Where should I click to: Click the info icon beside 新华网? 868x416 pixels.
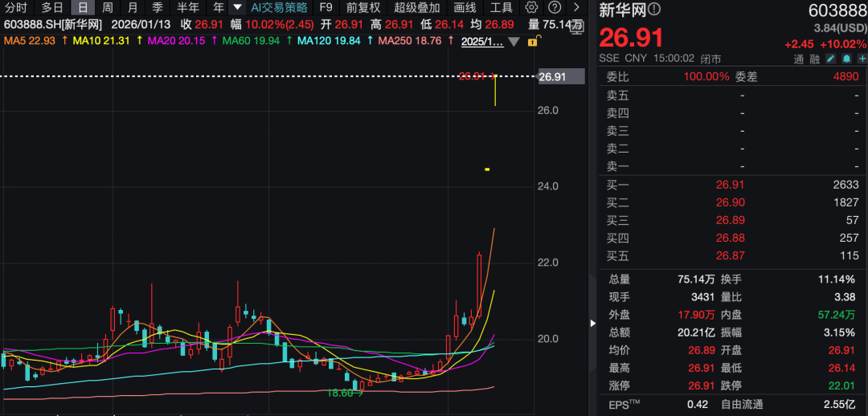654,10
